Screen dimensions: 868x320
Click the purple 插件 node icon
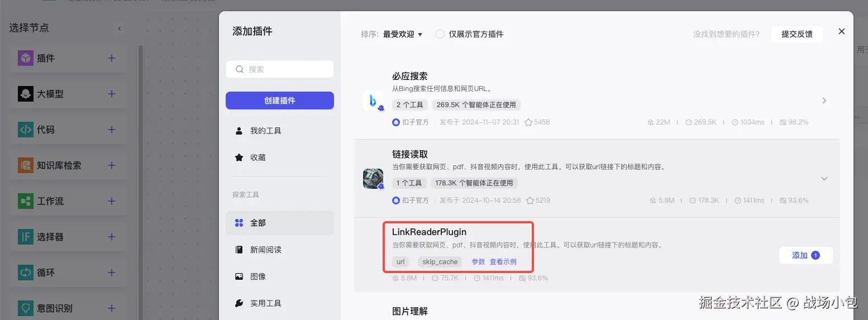(26, 58)
